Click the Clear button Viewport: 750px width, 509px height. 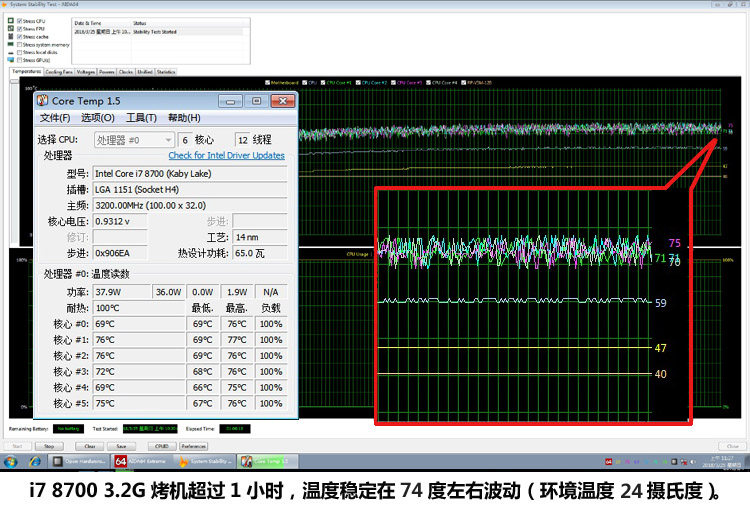(90, 446)
